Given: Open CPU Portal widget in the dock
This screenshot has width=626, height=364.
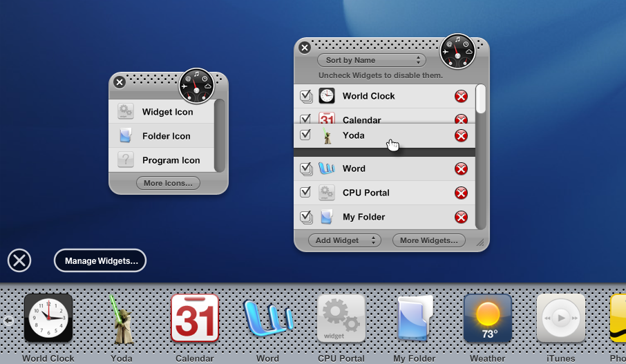Looking at the screenshot, I should [x=341, y=318].
